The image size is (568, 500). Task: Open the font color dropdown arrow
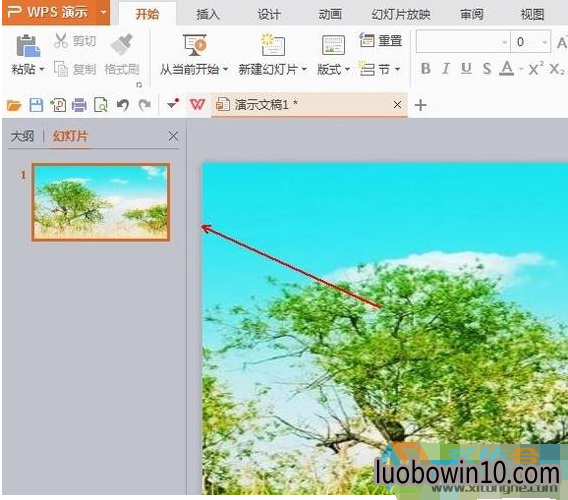(521, 69)
